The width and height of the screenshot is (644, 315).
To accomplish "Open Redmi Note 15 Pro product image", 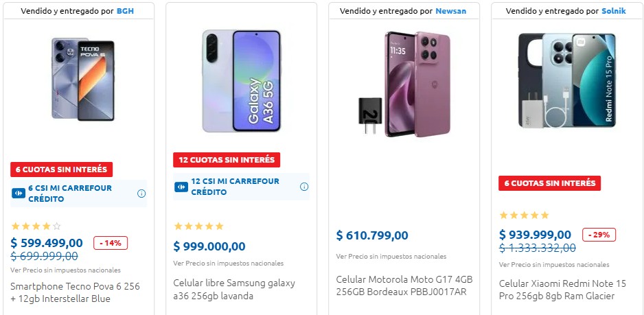I will (567, 80).
